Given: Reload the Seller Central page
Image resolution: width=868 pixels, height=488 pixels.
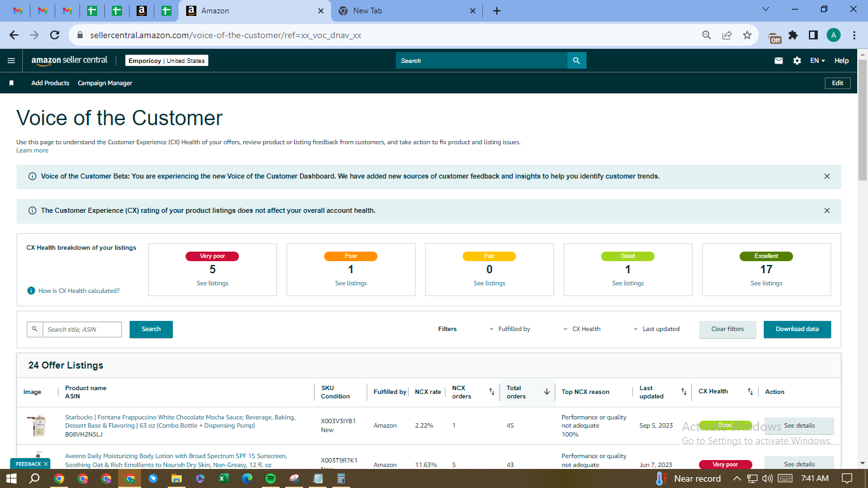Looking at the screenshot, I should (x=55, y=35).
